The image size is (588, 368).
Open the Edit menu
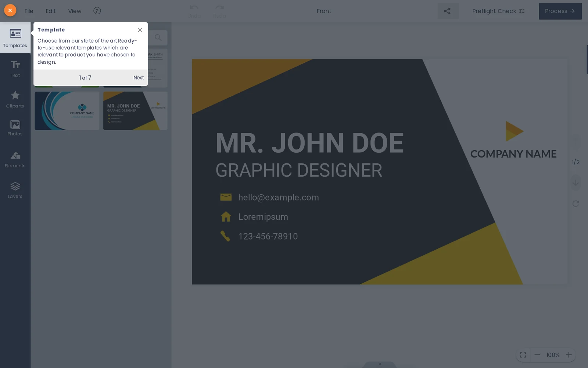(x=50, y=11)
